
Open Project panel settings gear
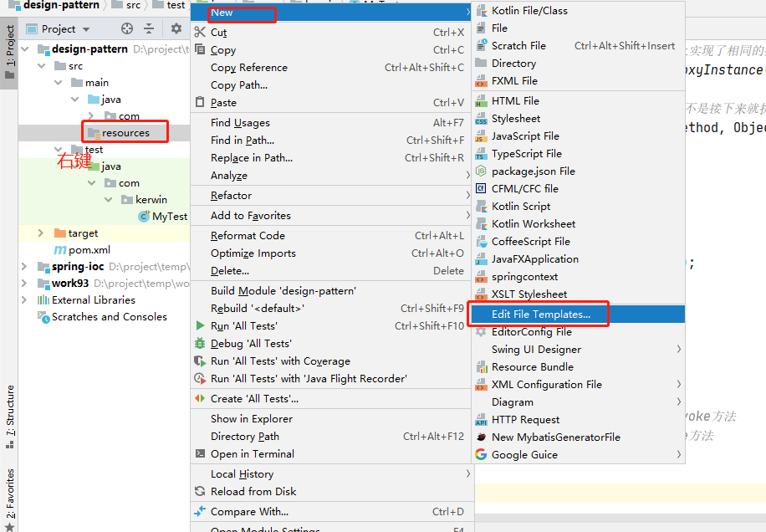(x=176, y=28)
